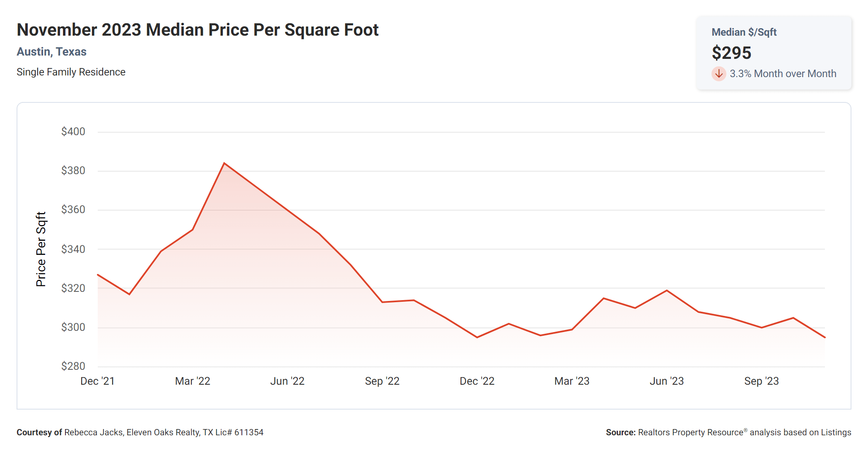
Task: Click the 3.3% Month over Month text
Action: (x=783, y=74)
